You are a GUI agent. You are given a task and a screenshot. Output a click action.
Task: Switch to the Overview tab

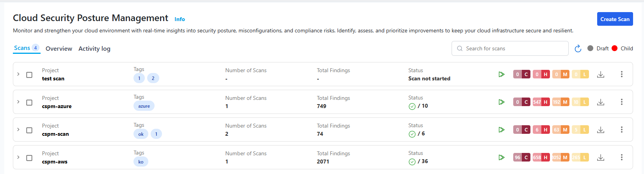(x=59, y=49)
